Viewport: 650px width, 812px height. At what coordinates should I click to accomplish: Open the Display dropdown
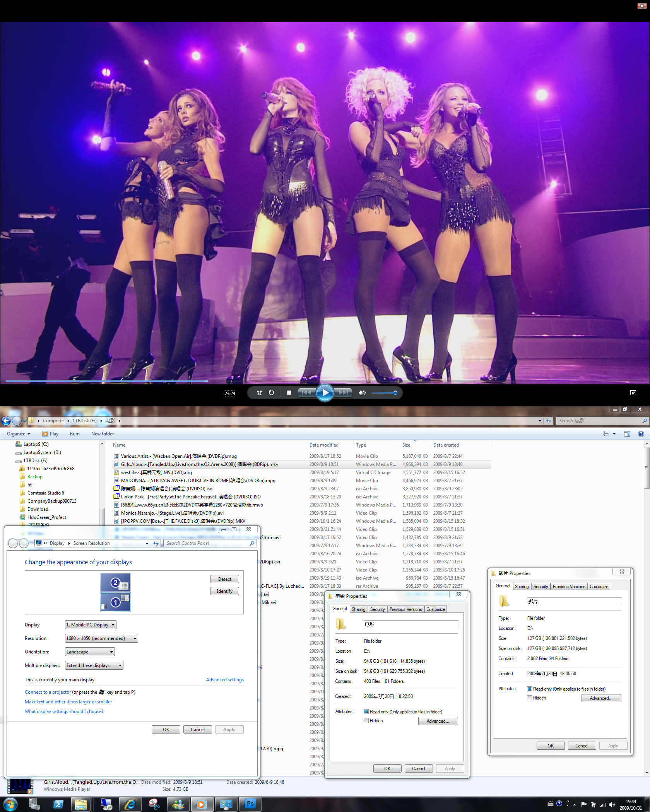[x=91, y=625]
